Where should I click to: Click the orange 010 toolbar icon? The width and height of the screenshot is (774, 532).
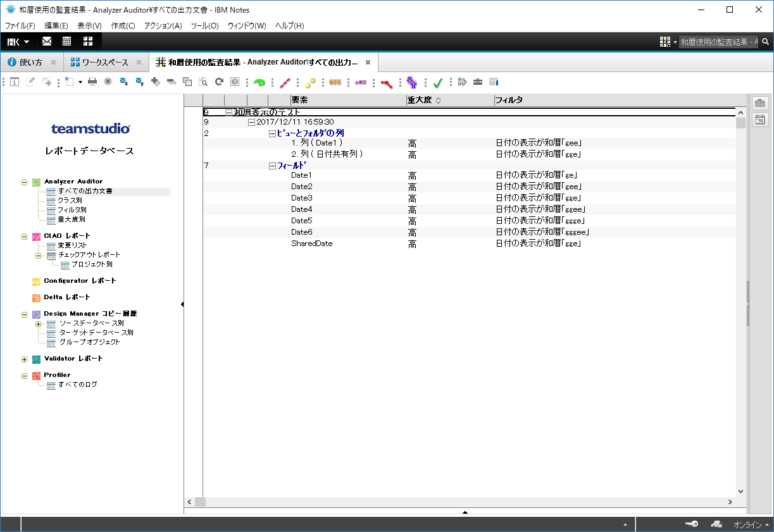pyautogui.click(x=335, y=82)
